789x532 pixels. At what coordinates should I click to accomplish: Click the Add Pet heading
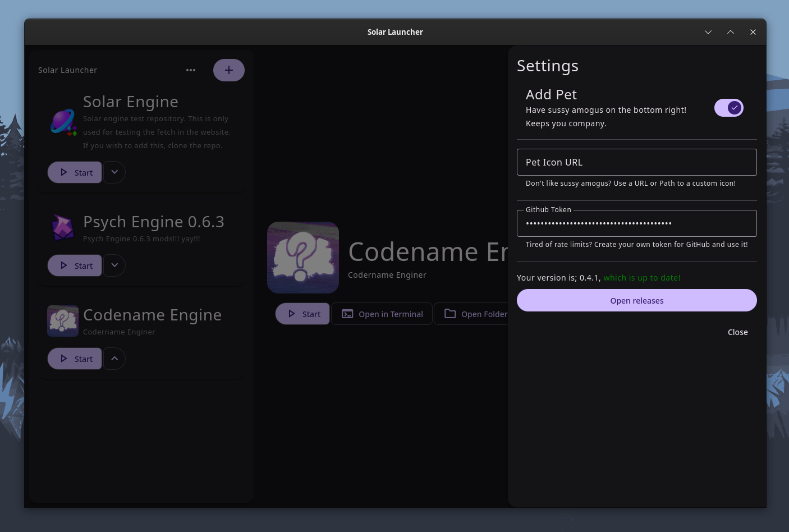point(551,94)
